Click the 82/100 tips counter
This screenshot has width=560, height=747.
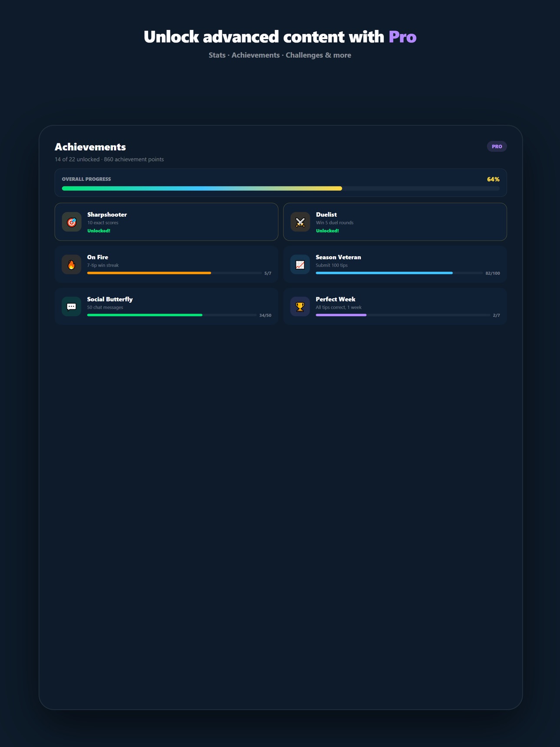(x=493, y=273)
